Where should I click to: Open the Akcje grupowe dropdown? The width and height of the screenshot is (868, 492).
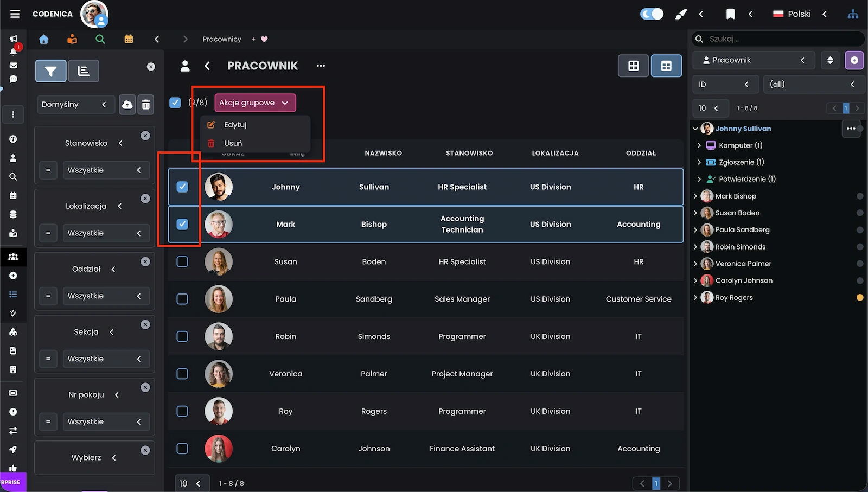(254, 103)
